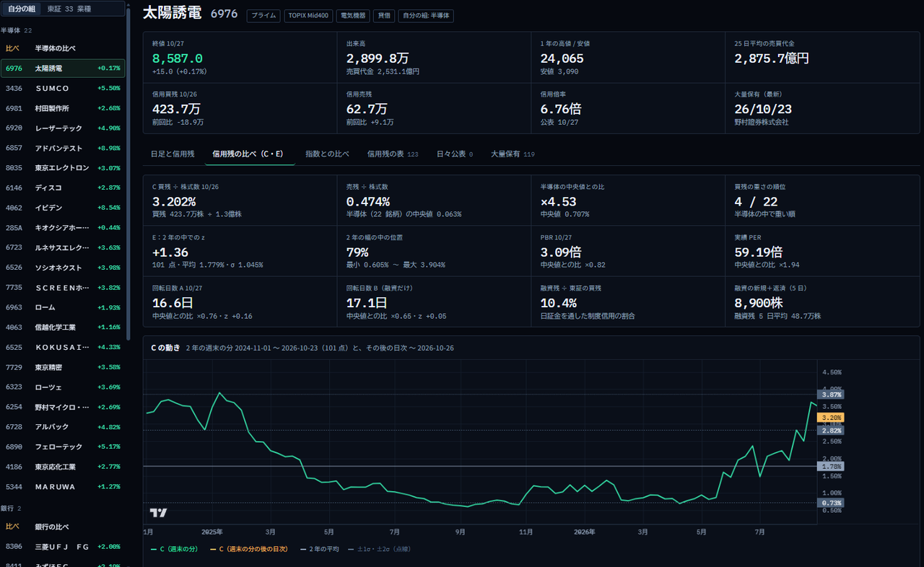Select MARUWA 5344 row
The height and width of the screenshot is (567, 924).
(x=63, y=487)
